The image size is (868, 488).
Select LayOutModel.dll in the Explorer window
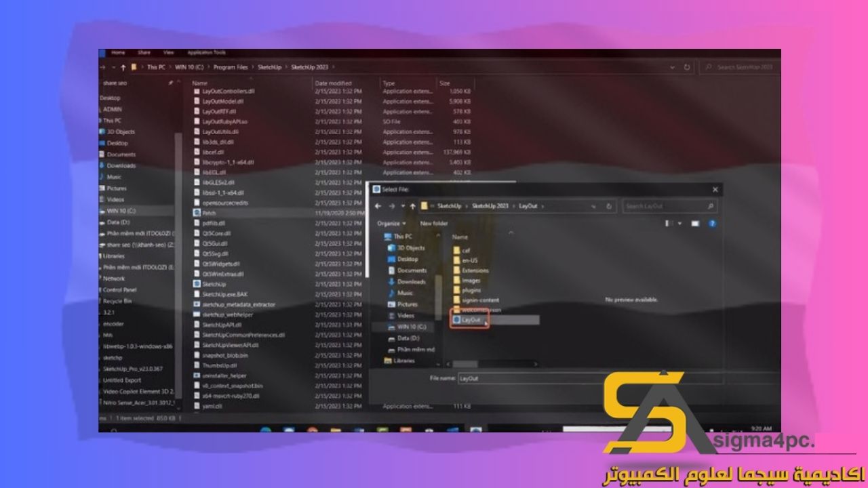pyautogui.click(x=219, y=101)
